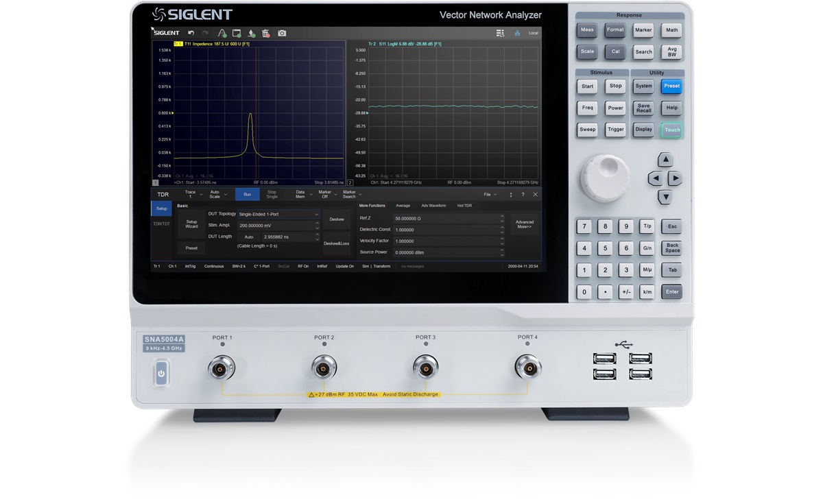
Task: Undo the last action via toolbar arrow
Action: pos(191,33)
